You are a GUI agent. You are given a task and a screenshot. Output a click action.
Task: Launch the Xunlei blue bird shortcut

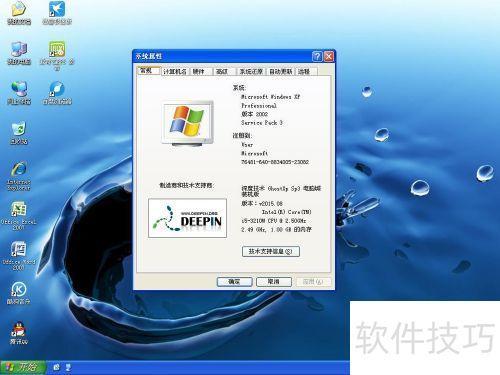pos(57,13)
